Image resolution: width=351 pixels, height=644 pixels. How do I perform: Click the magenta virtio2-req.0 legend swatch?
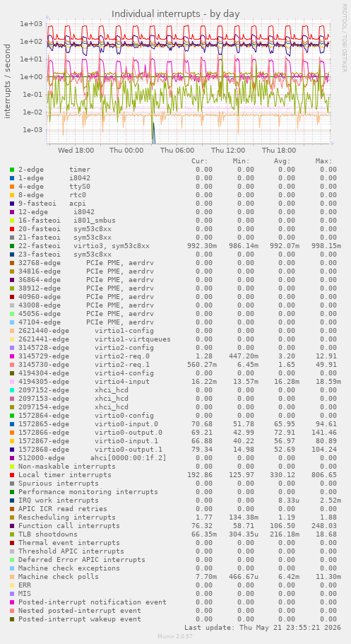(12, 356)
